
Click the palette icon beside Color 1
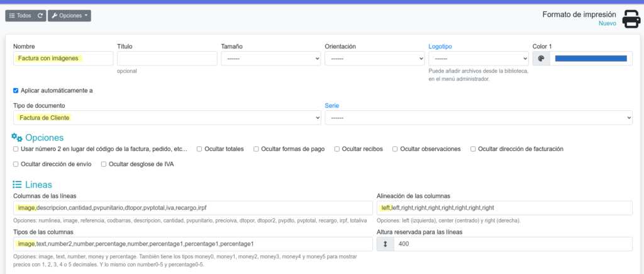click(541, 59)
